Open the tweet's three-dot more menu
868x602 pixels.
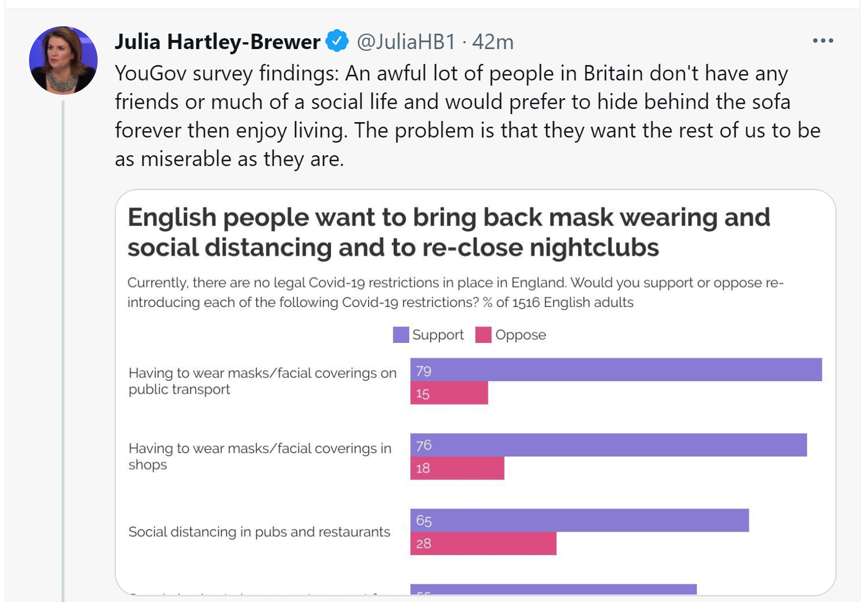[x=823, y=41]
